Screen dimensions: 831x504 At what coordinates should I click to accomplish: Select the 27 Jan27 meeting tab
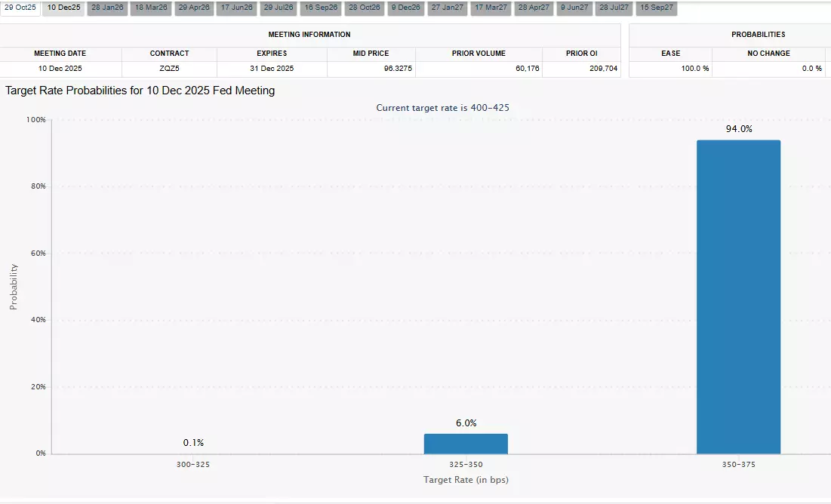click(x=448, y=8)
